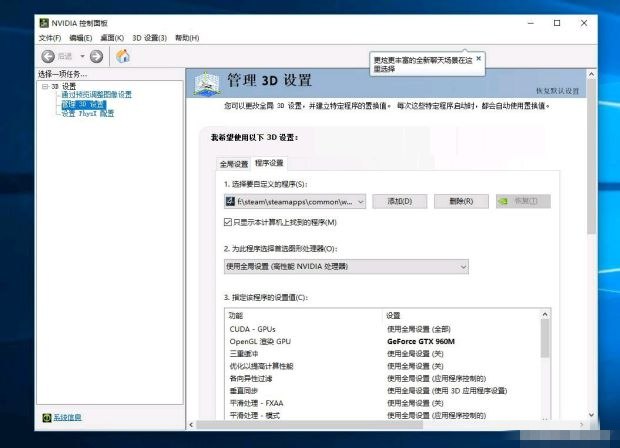Open the 编辑(E) menu
The height and width of the screenshot is (448, 620).
coord(81,38)
